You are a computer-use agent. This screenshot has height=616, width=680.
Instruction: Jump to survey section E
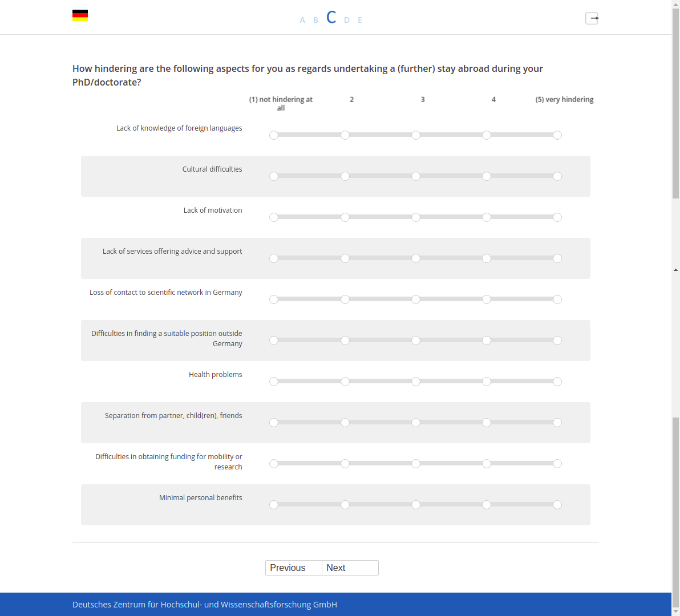click(x=360, y=20)
